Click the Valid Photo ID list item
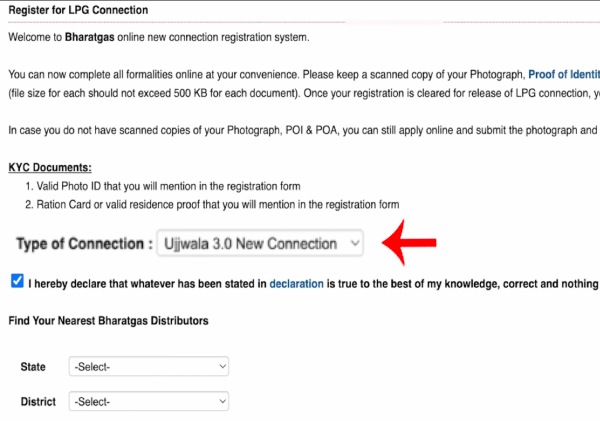The width and height of the screenshot is (600, 421). (x=166, y=186)
